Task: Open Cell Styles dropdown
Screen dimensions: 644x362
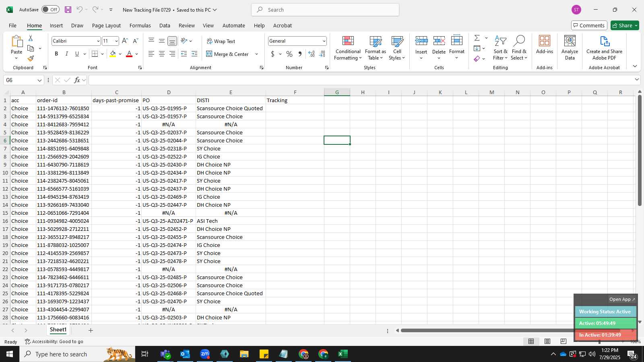Action: pyautogui.click(x=397, y=47)
